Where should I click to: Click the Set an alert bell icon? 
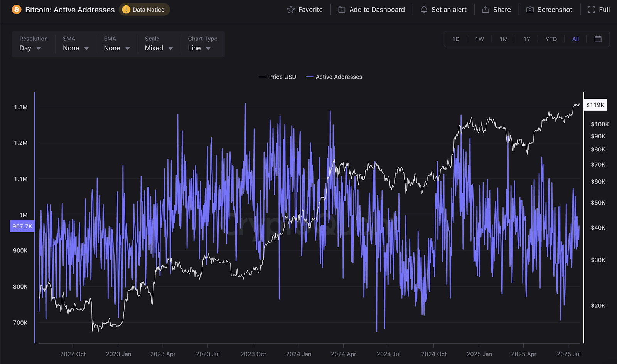(x=424, y=10)
